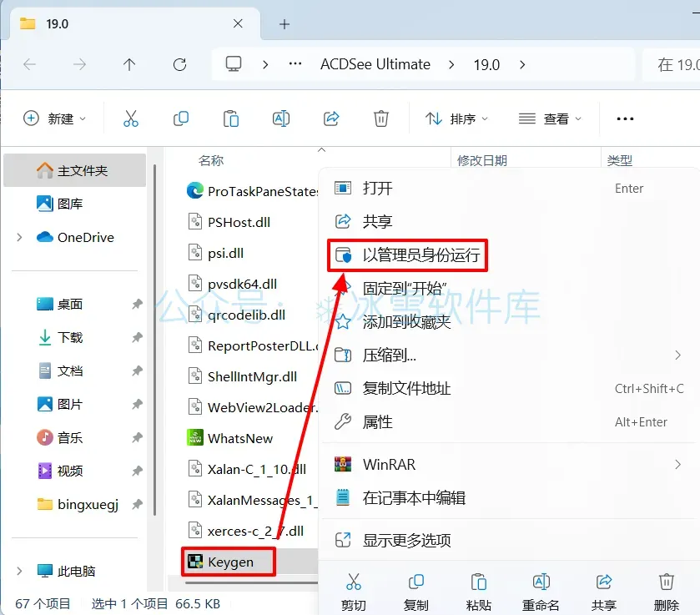The image size is (700, 615).
Task: Expand the 压缩到... submenu arrow
Action: (x=677, y=355)
